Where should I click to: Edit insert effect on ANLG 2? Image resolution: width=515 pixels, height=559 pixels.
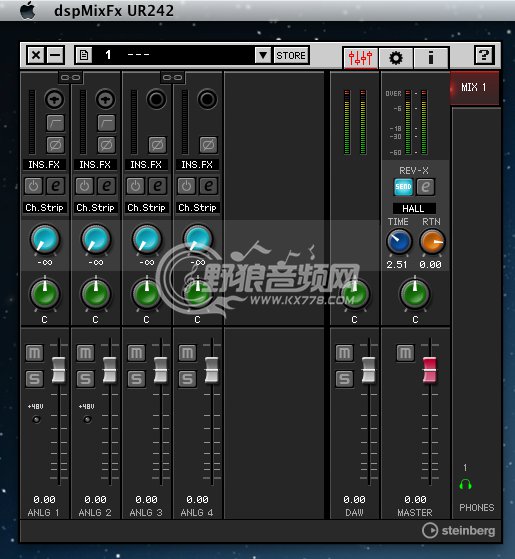[107, 186]
